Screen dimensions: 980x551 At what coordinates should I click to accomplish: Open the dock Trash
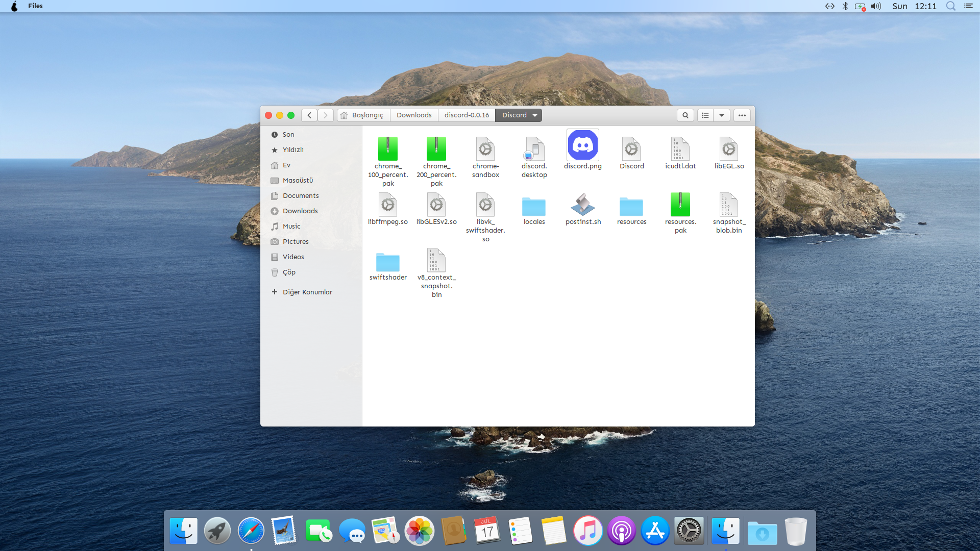tap(796, 531)
